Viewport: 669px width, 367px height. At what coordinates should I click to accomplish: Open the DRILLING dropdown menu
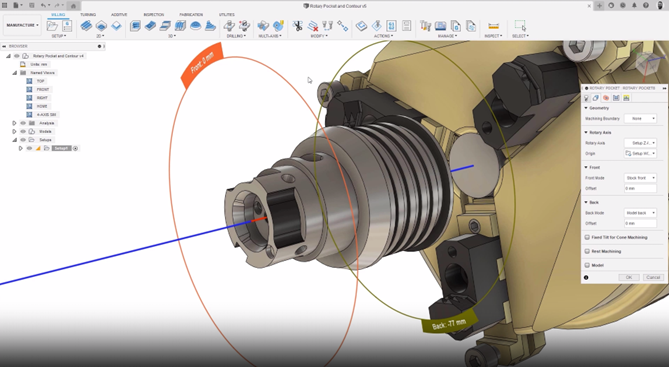point(236,36)
